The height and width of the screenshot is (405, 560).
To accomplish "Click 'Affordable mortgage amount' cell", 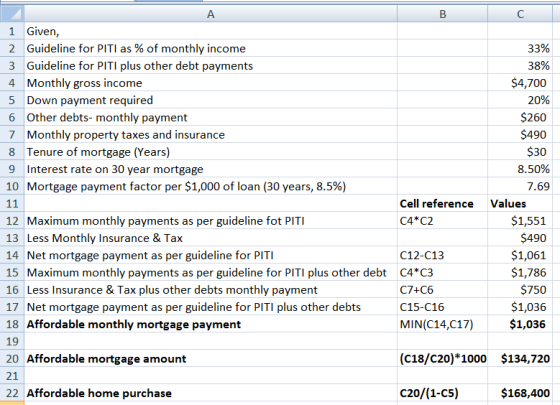I will pos(211,359).
